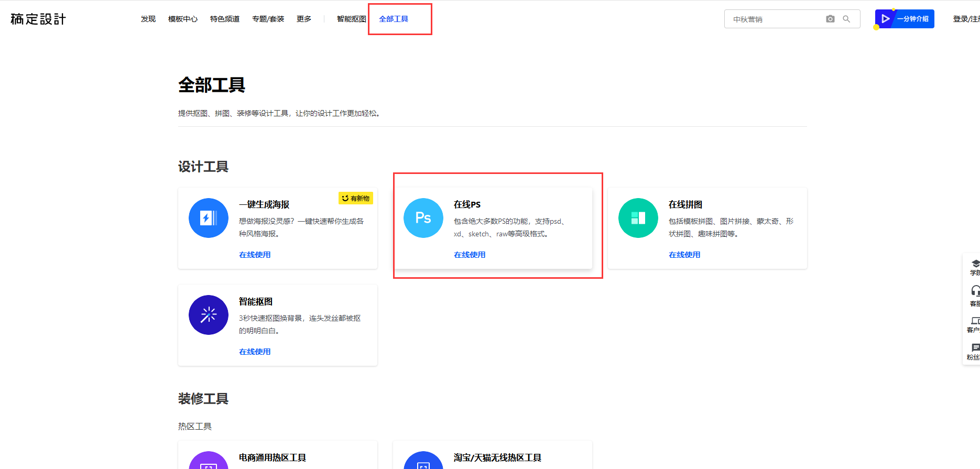This screenshot has width=980, height=469.
Task: Go to 智能抠图 in the top navigation
Action: pos(351,19)
